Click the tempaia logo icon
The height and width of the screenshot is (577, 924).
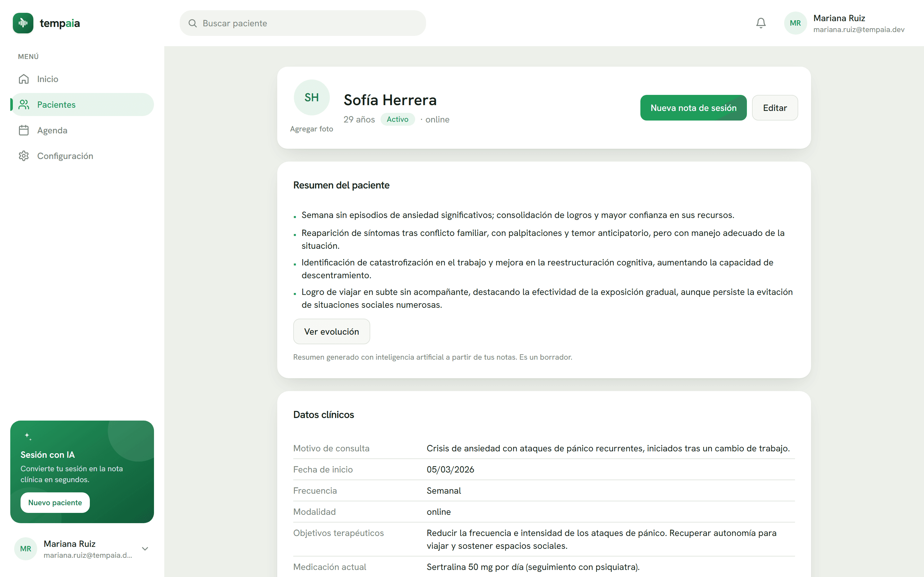coord(23,23)
